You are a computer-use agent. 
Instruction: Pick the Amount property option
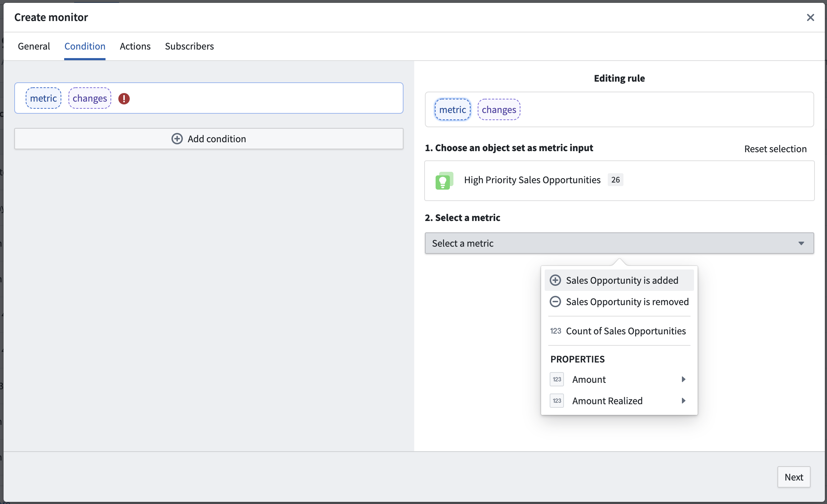click(619, 379)
